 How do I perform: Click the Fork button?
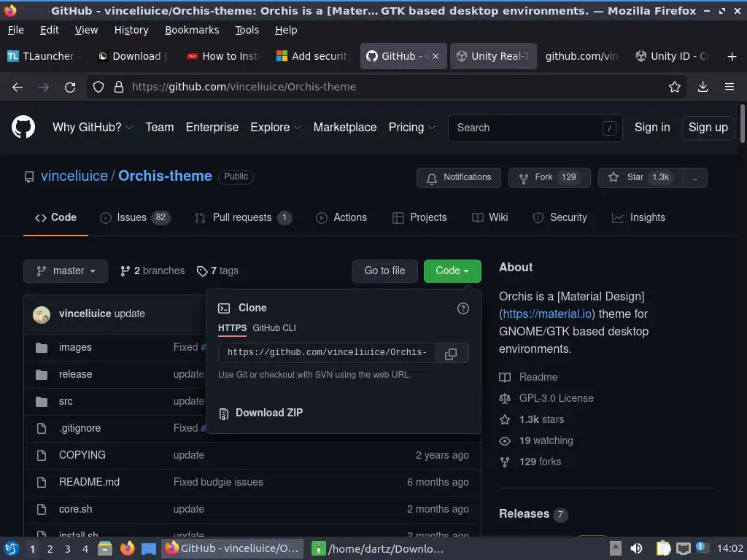(549, 178)
